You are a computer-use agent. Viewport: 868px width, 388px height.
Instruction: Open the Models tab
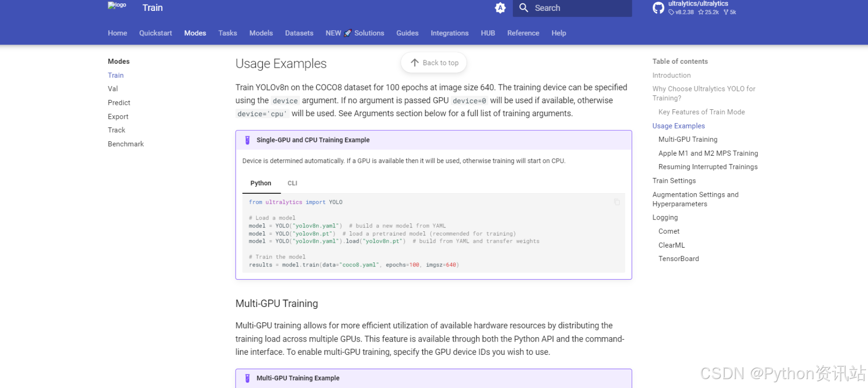click(x=261, y=33)
